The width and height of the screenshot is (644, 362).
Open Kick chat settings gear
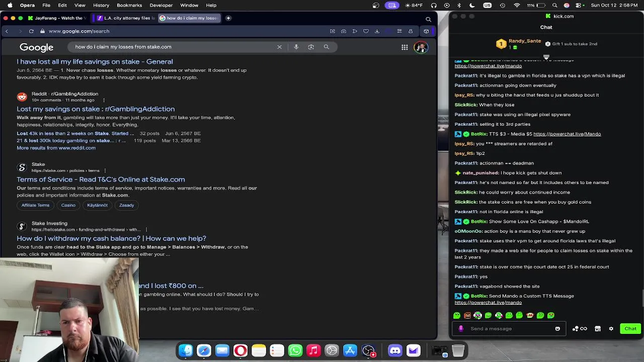(x=611, y=329)
